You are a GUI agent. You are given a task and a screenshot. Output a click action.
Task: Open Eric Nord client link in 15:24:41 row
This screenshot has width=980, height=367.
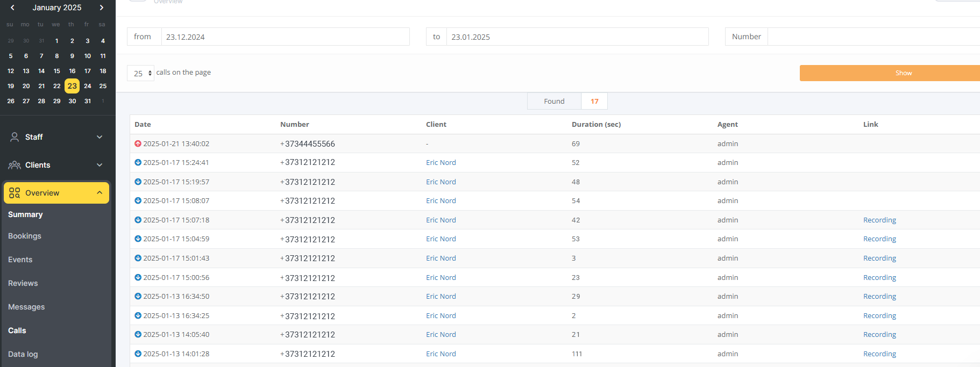tap(441, 162)
